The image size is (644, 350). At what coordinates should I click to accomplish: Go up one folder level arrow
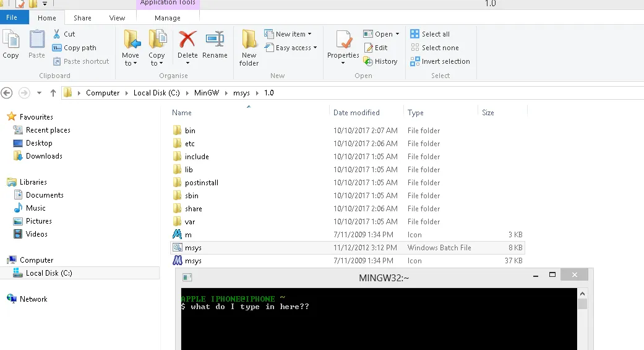(x=53, y=93)
